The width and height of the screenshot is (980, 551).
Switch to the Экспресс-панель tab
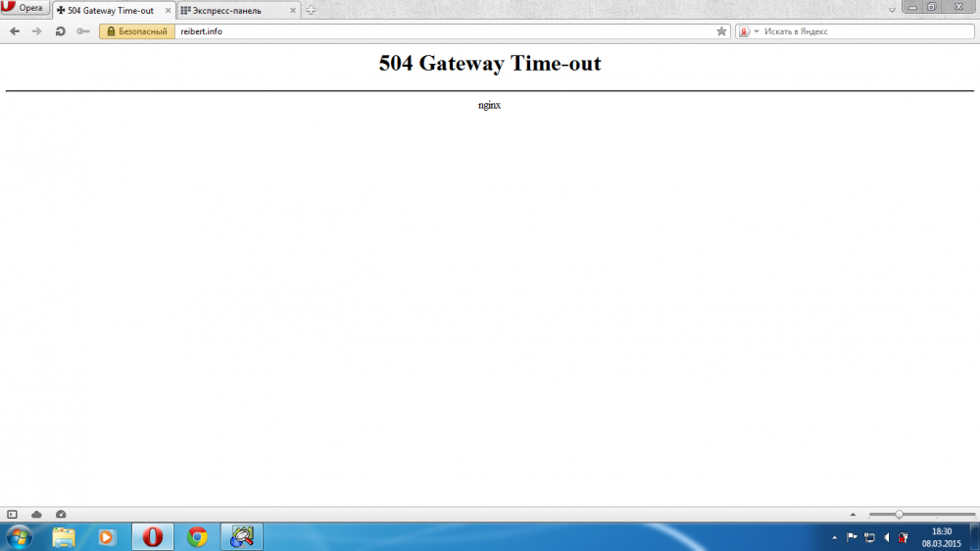click(x=239, y=11)
